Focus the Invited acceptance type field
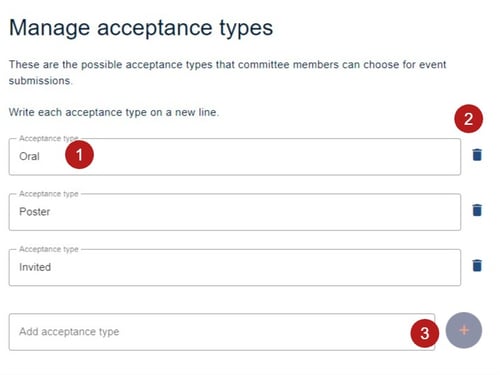This screenshot has height=375, width=500. pos(235,267)
